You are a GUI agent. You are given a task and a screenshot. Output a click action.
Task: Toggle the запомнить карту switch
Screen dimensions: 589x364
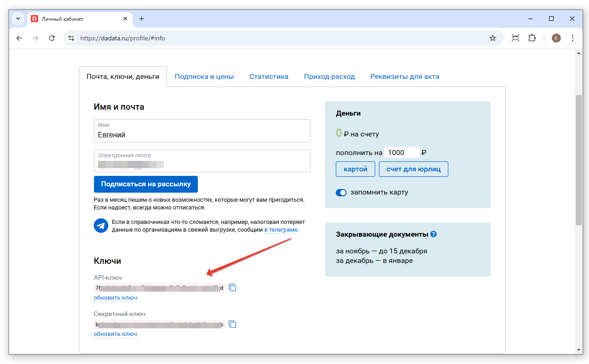point(341,192)
